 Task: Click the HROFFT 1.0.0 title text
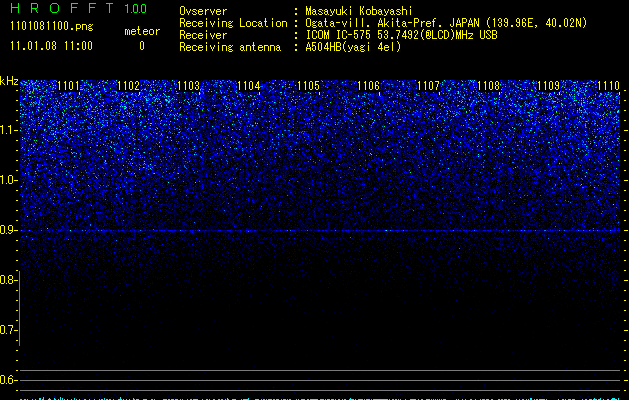[x=79, y=8]
